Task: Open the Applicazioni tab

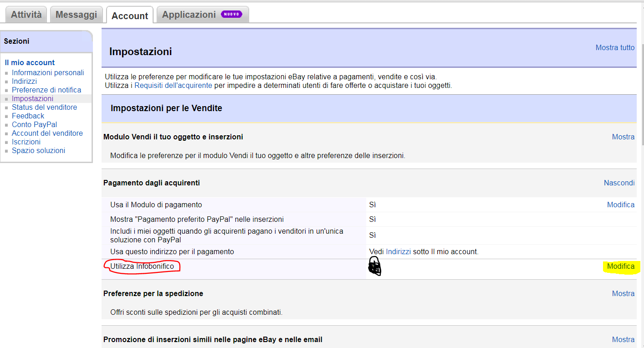Action: [189, 15]
